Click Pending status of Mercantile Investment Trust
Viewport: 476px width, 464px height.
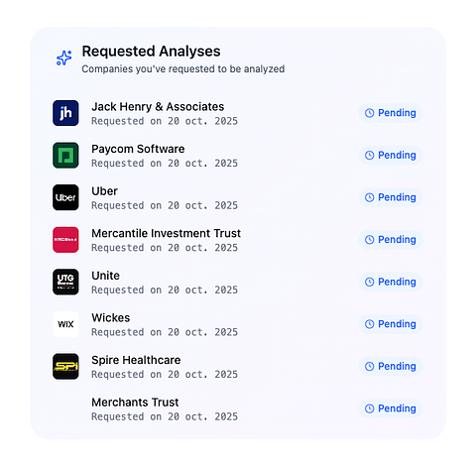pos(391,240)
